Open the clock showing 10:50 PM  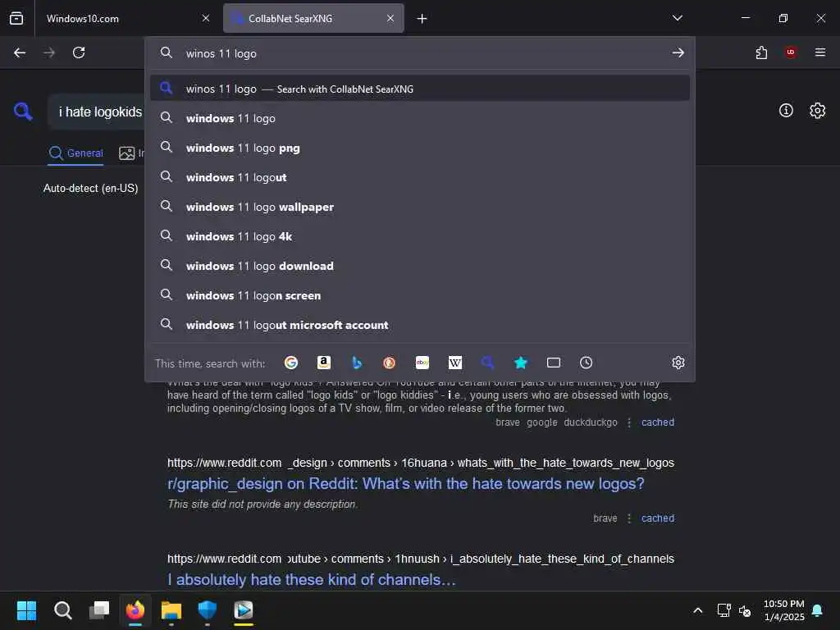(x=783, y=610)
